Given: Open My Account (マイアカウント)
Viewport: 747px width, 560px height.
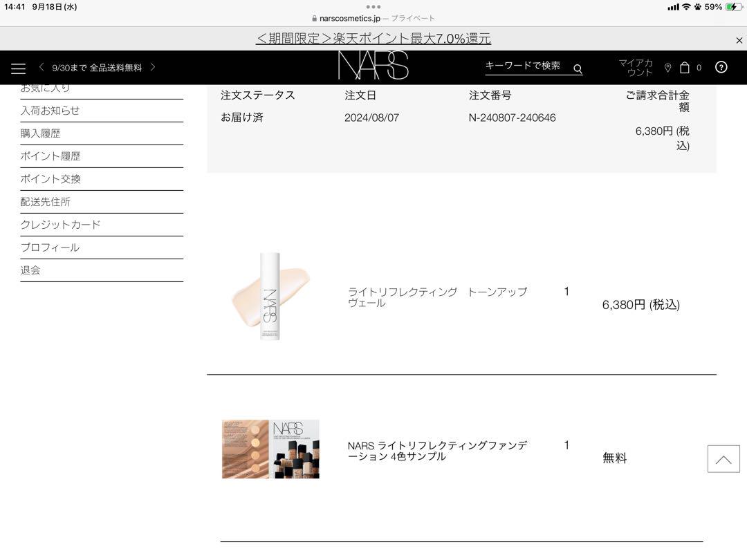Looking at the screenshot, I should pyautogui.click(x=636, y=68).
